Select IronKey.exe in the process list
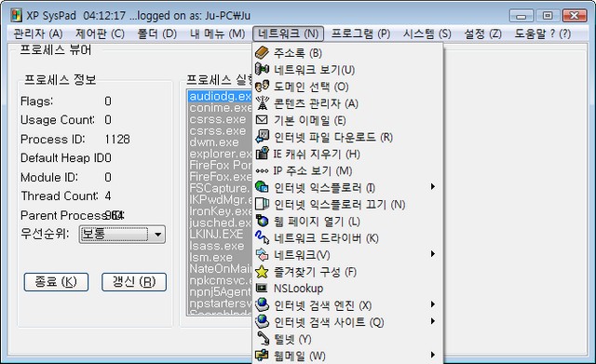The image size is (596, 364). point(220,211)
